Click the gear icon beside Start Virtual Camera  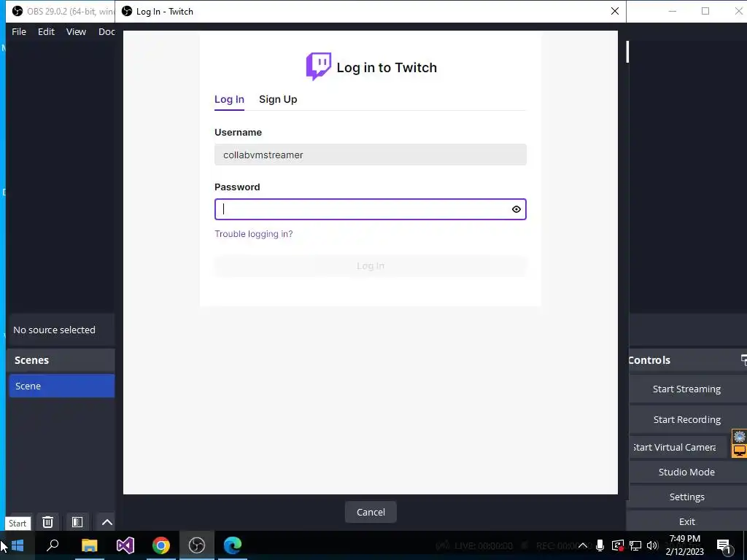click(x=740, y=436)
